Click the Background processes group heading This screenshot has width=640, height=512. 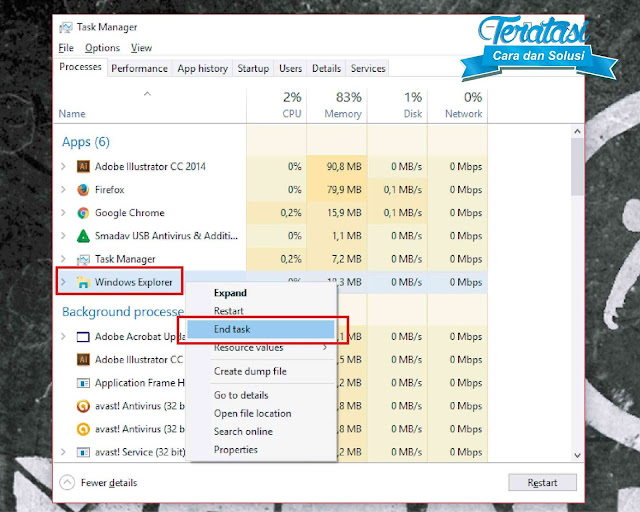tap(122, 312)
